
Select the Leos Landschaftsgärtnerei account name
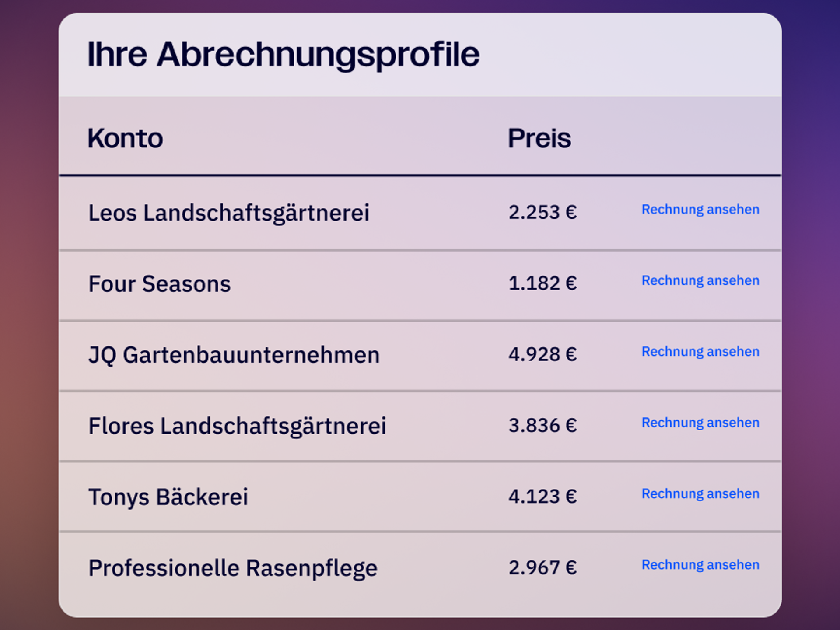[229, 213]
